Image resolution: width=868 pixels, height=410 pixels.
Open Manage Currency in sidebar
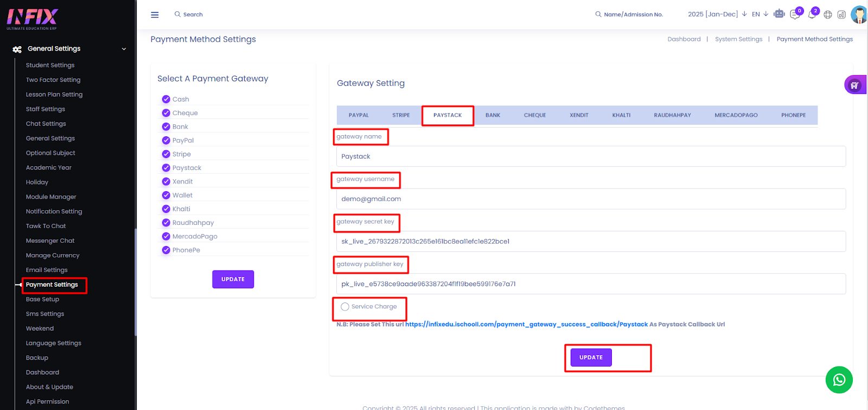(x=53, y=255)
